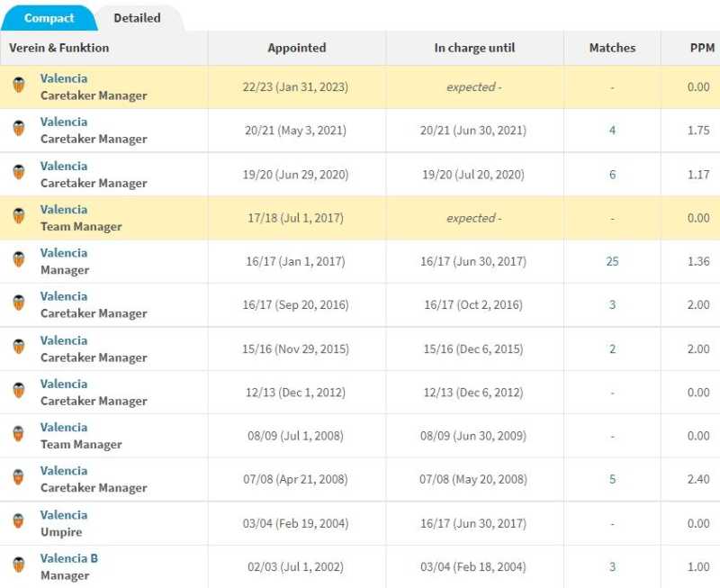The height and width of the screenshot is (588, 720).
Task: Click Valencia link in the Umpire row
Action: [64, 515]
